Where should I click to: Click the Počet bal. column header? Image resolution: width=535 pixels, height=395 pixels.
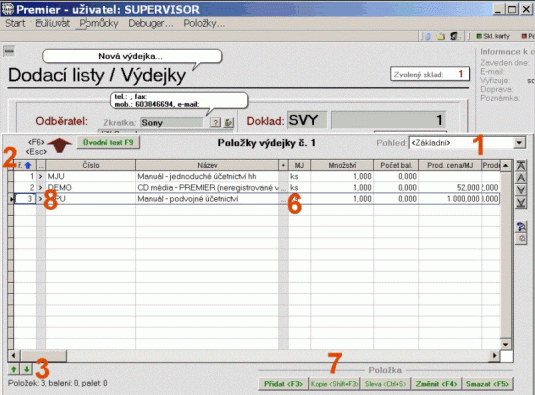(x=396, y=165)
